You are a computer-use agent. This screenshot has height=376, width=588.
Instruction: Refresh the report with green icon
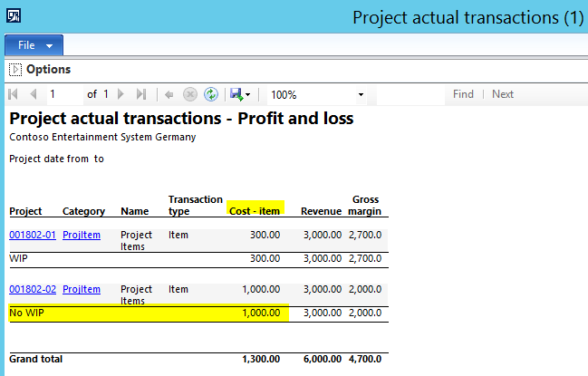click(x=210, y=94)
